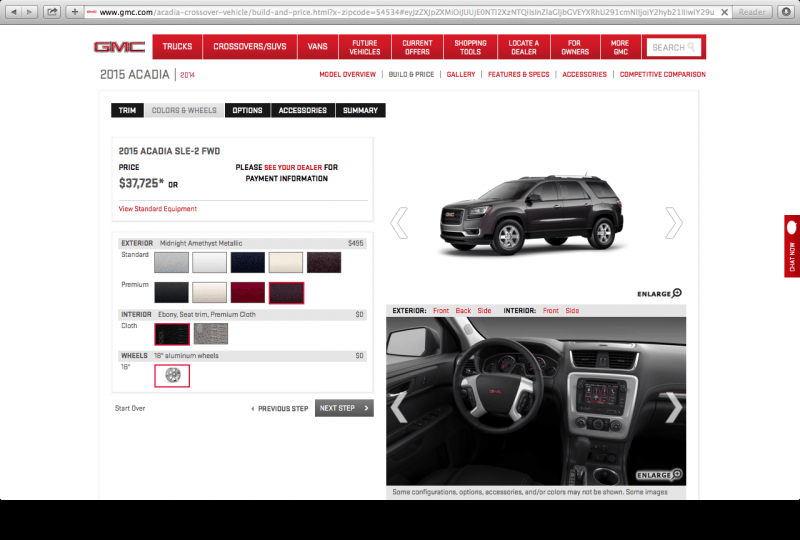Select the dark brown standard exterior color
800x540 pixels.
pos(324,262)
